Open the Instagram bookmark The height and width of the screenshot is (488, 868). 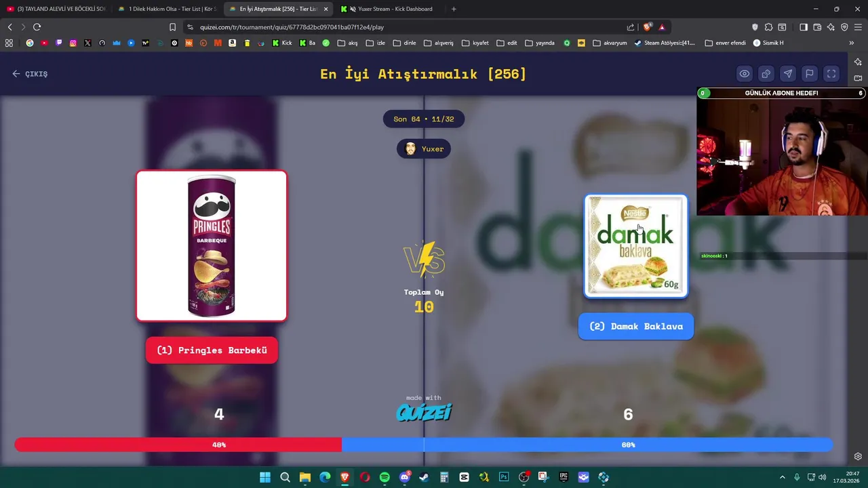tap(73, 43)
